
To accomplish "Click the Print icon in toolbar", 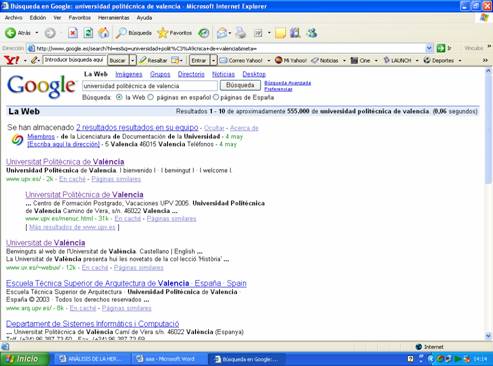I will click(240, 33).
